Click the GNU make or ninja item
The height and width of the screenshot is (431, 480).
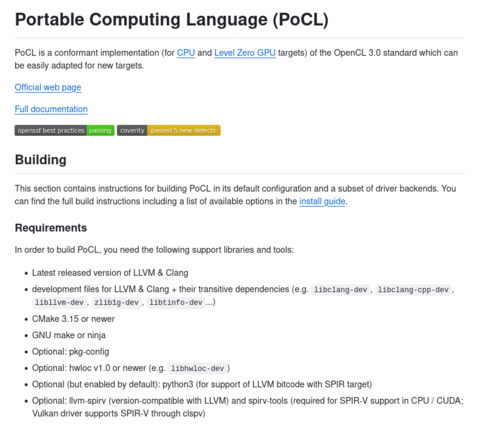pyautogui.click(x=69, y=335)
